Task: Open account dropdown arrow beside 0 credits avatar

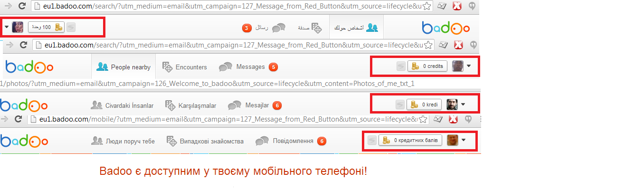Action: click(x=469, y=66)
